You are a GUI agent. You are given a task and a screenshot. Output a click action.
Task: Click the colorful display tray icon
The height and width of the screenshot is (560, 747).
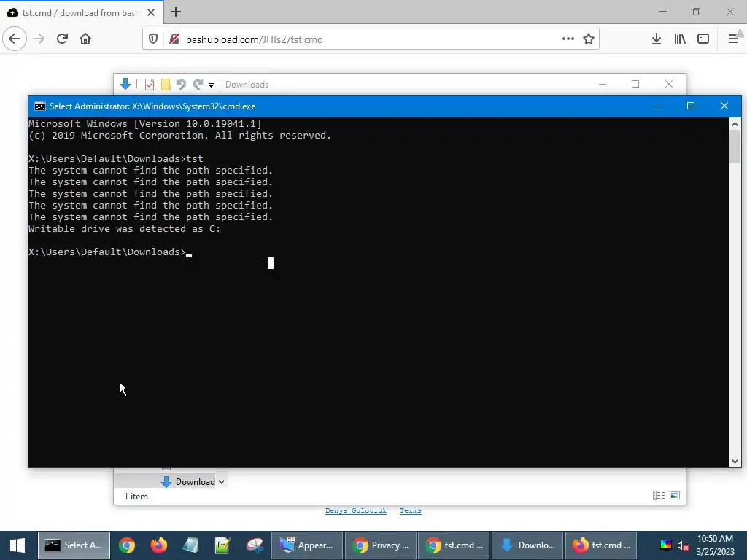[x=665, y=545]
